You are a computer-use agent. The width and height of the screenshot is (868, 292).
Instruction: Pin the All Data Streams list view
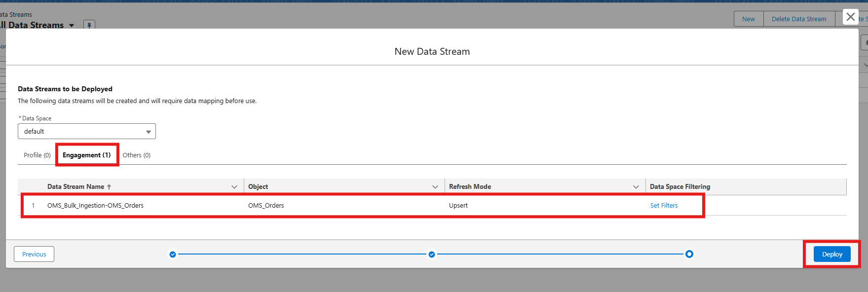click(89, 25)
